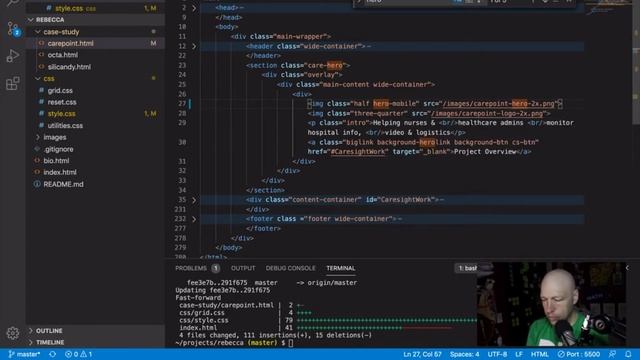Click the master branch indicator
Screen dimensions: 640x360
(x=24, y=354)
